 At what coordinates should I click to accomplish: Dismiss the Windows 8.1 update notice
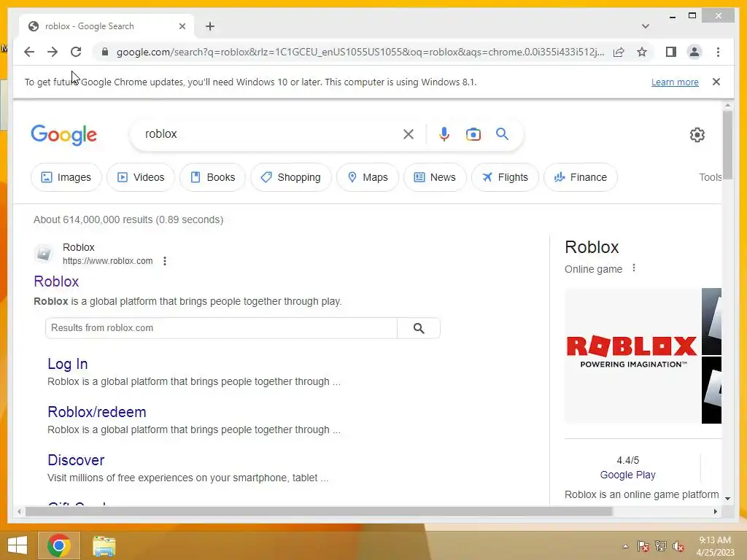point(716,82)
